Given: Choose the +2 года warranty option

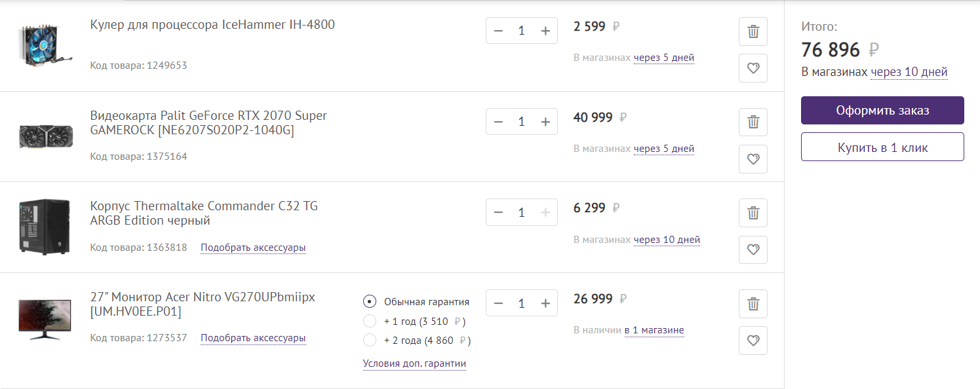Looking at the screenshot, I should pos(370,341).
